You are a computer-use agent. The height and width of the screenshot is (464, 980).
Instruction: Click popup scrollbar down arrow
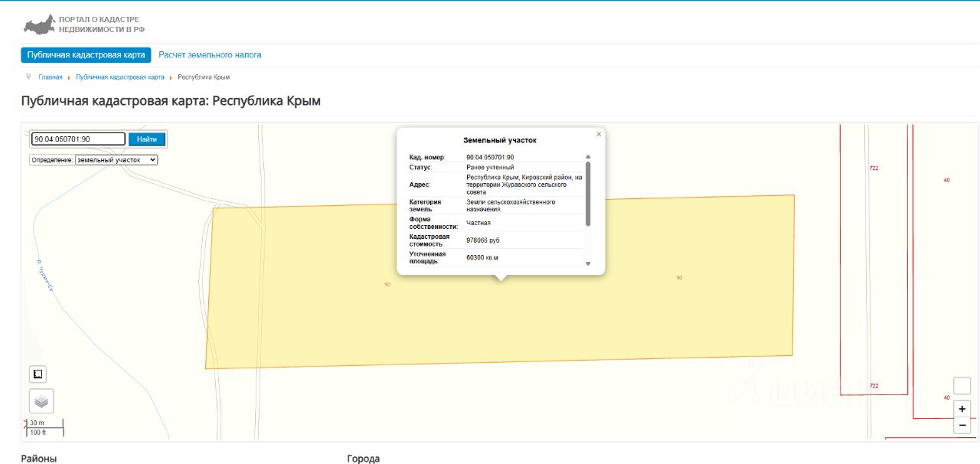click(x=588, y=263)
